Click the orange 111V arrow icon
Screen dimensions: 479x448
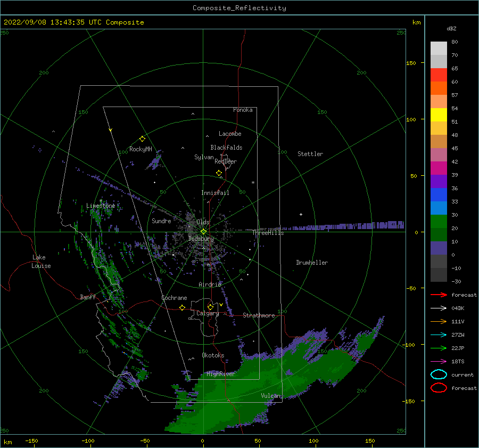point(439,321)
